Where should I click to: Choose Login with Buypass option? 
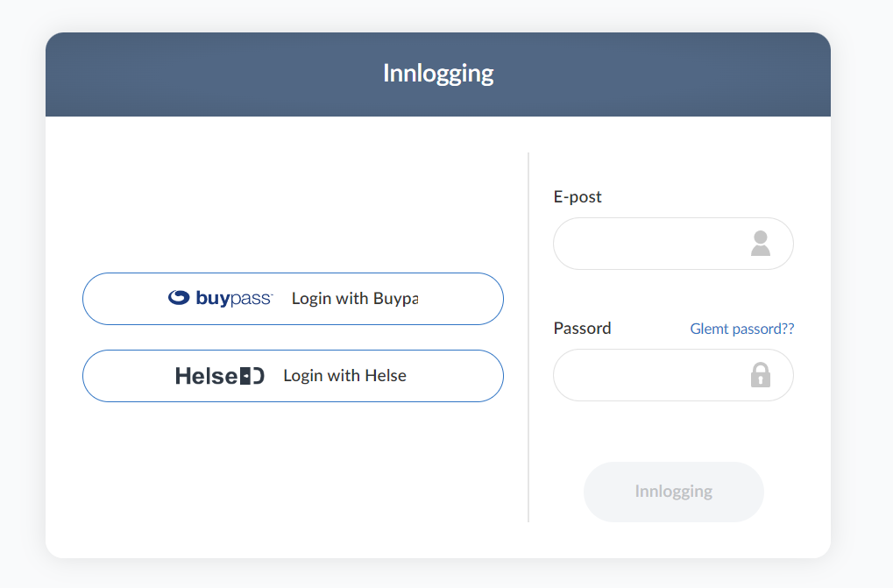tap(293, 299)
